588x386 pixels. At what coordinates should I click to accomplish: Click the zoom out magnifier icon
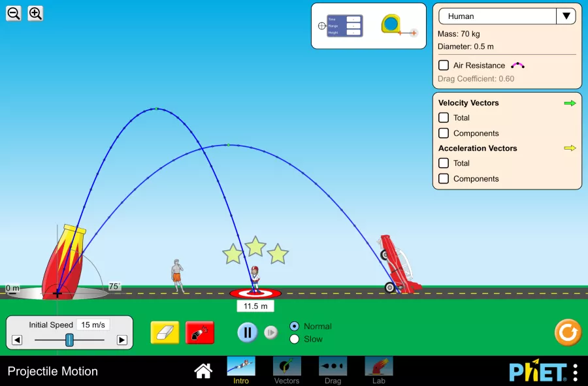click(x=13, y=13)
